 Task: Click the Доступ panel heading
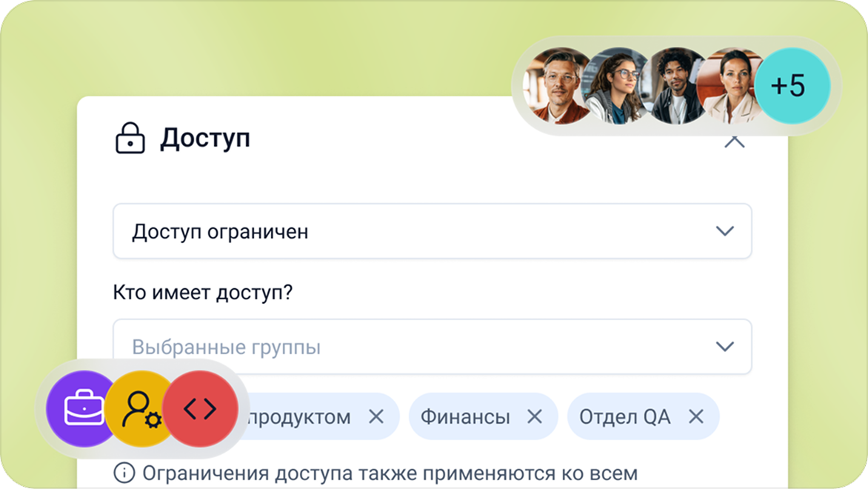pyautogui.click(x=205, y=139)
